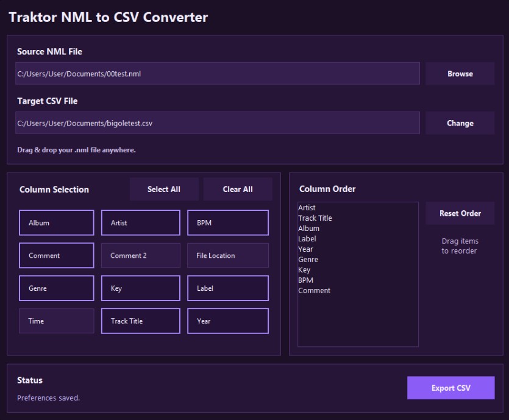This screenshot has height=420, width=509.
Task: Select Year in the Column Order list
Action: [358, 249]
